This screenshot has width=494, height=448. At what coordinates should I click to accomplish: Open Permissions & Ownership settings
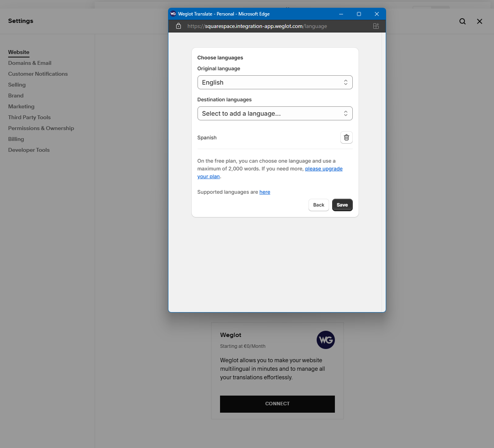(41, 128)
